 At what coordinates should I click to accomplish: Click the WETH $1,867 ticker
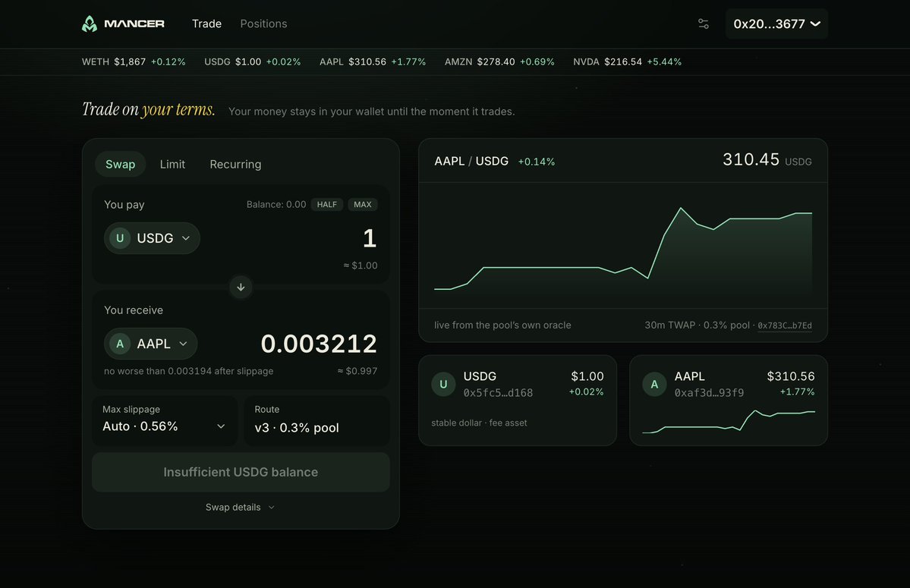tap(134, 62)
